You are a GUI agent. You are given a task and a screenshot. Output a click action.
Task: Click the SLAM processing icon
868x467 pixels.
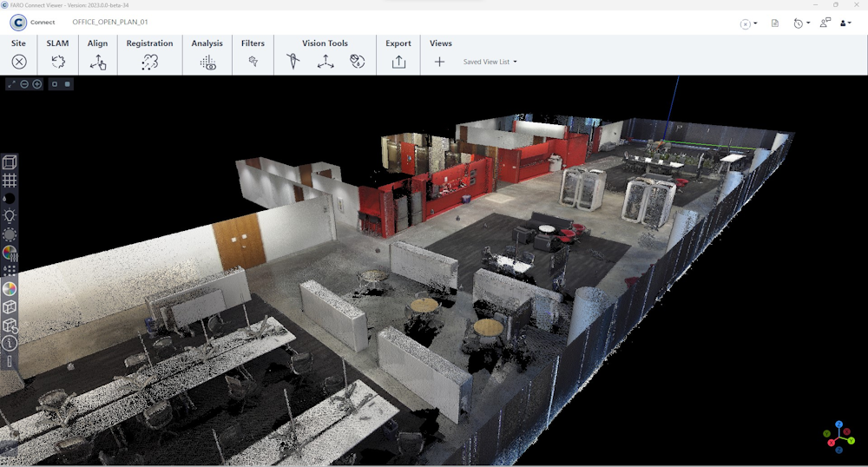[58, 62]
